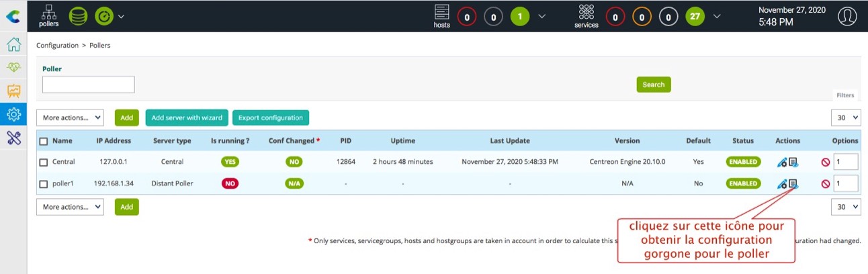This screenshot has height=274, width=868.
Task: Click Add server with wizard button
Action: tap(187, 118)
